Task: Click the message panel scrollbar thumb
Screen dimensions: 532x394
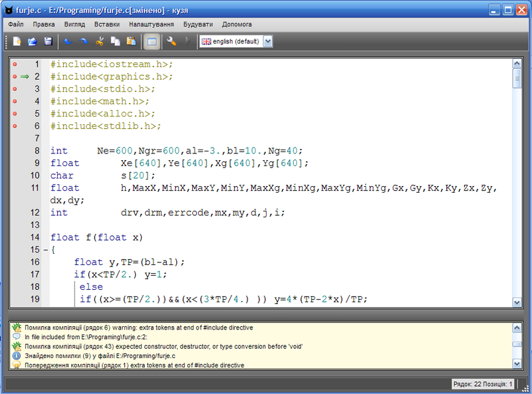Action: pos(517,344)
